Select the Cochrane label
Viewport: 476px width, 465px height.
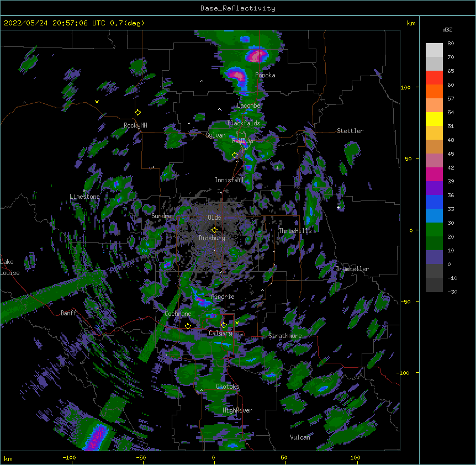point(178,314)
